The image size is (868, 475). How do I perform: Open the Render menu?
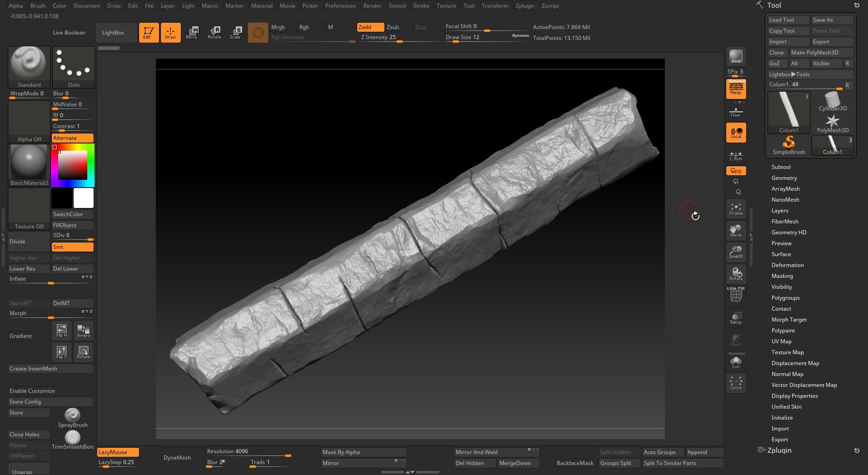click(x=372, y=6)
